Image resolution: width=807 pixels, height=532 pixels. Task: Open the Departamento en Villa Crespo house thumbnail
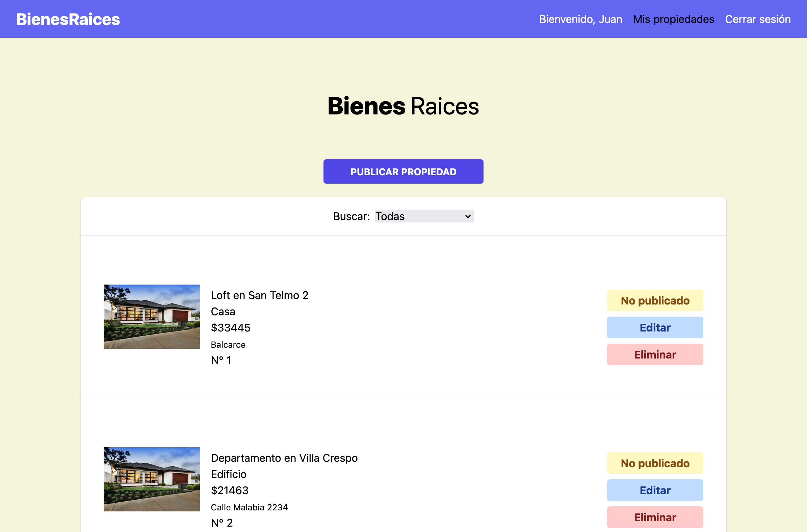click(x=151, y=479)
